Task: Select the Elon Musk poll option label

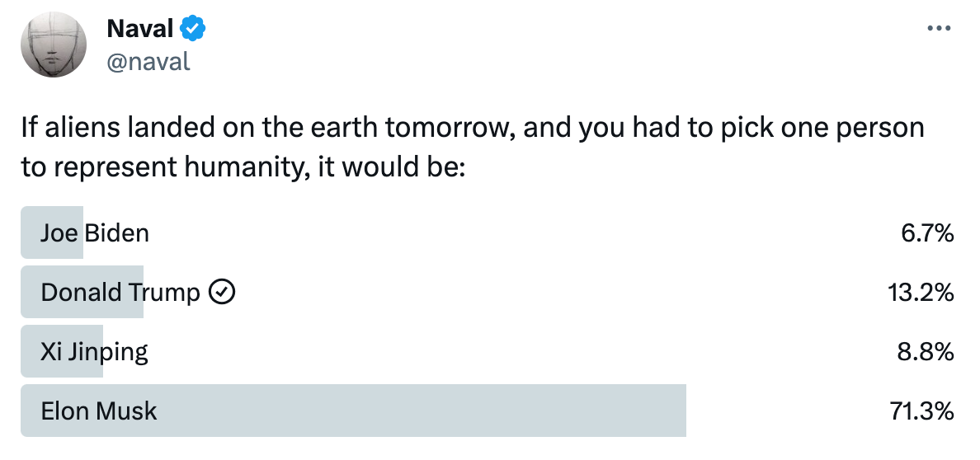Action: tap(99, 411)
